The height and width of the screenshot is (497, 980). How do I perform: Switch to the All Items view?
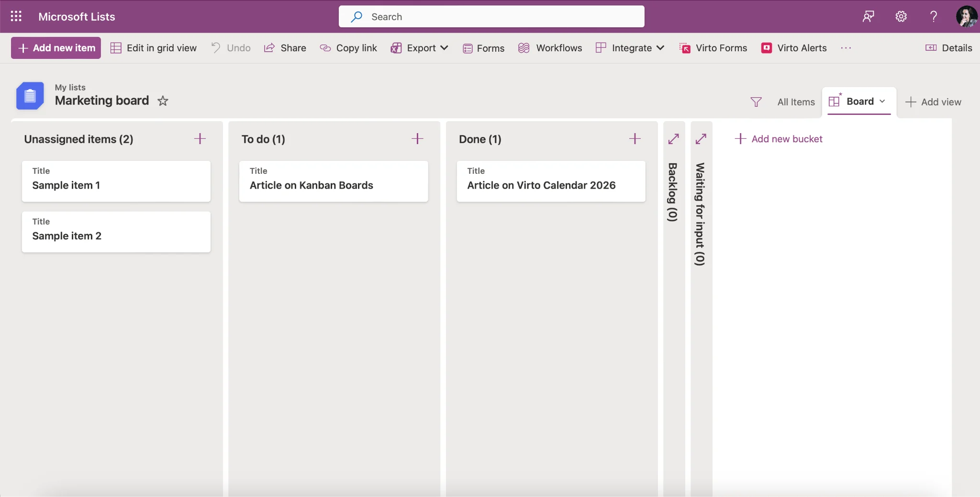pyautogui.click(x=796, y=102)
